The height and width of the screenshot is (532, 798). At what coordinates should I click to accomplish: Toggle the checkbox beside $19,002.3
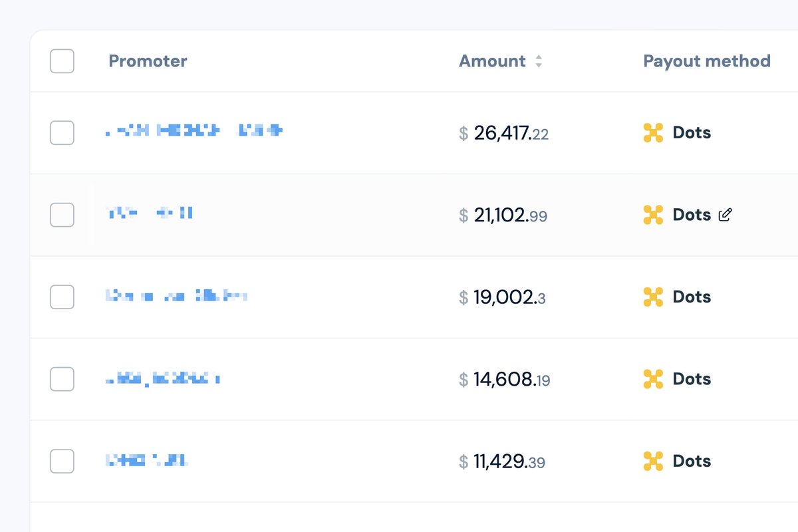(62, 297)
